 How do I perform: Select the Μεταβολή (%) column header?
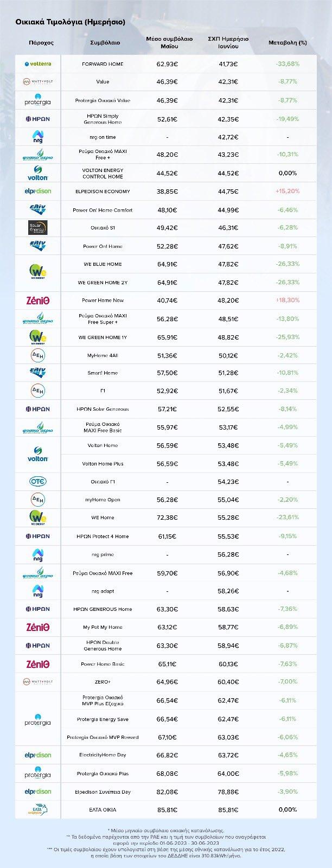pos(288,42)
